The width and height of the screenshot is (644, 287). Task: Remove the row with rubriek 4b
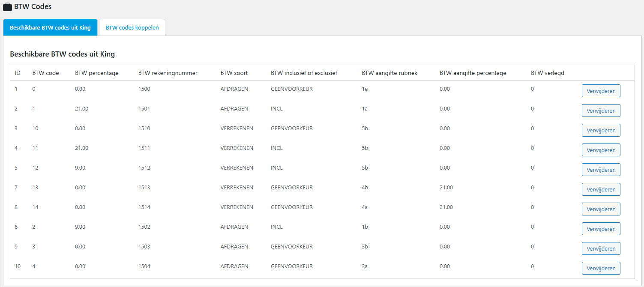(601, 189)
